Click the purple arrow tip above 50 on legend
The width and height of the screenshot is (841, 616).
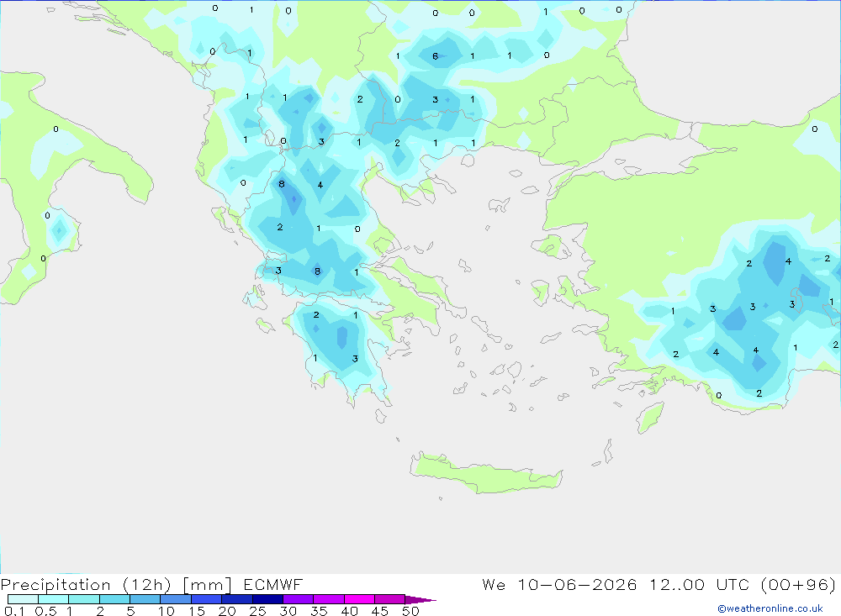[420, 600]
